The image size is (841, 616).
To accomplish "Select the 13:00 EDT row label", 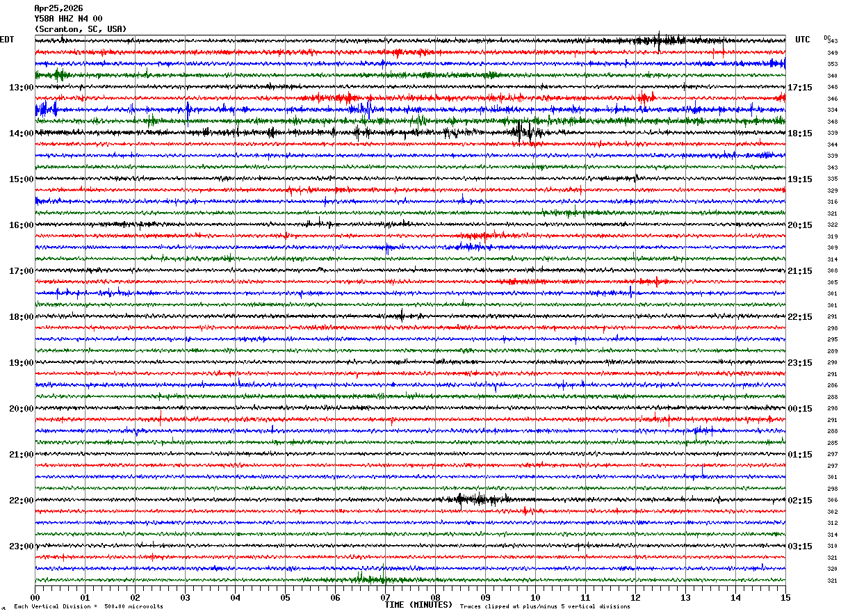I will point(21,87).
